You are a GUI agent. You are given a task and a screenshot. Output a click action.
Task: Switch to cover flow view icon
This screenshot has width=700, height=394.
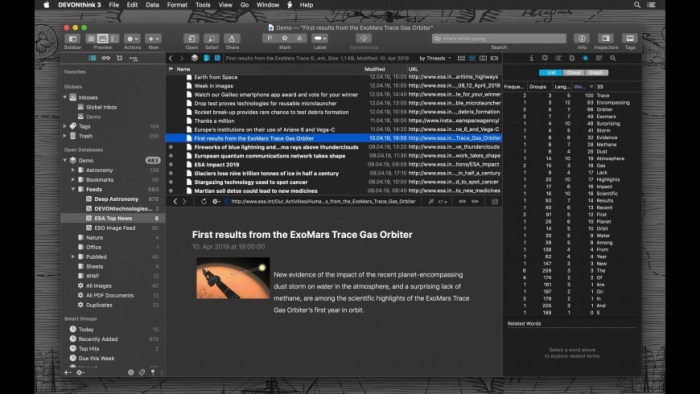pyautogui.click(x=494, y=58)
